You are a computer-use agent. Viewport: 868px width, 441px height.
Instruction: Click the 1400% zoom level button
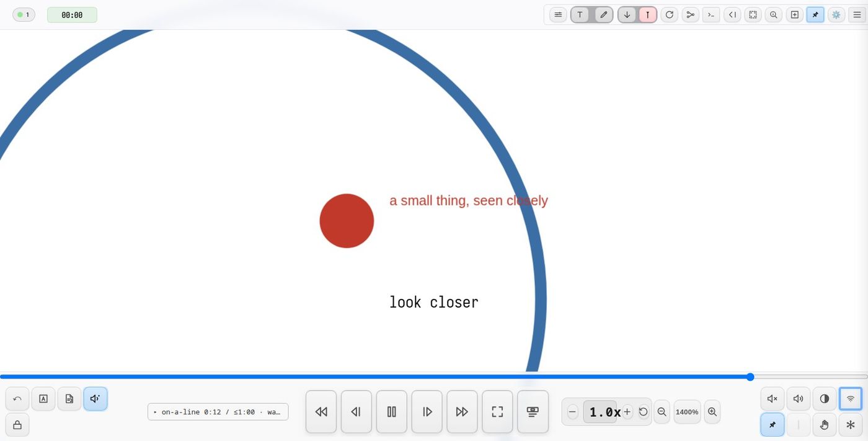[x=687, y=412]
